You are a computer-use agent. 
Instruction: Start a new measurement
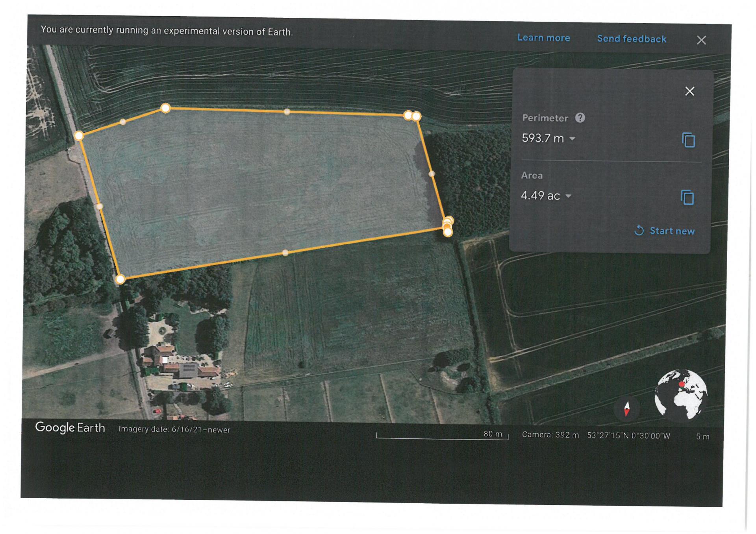[x=664, y=231]
